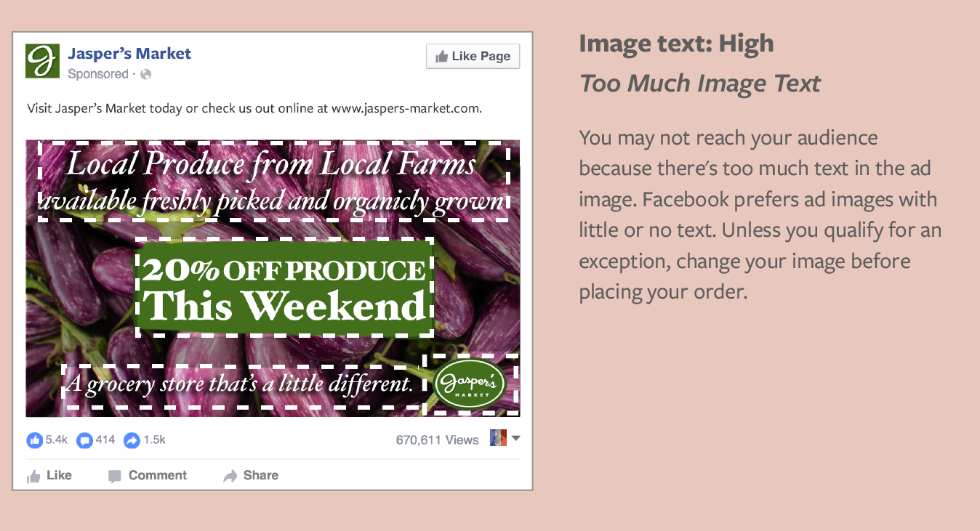The height and width of the screenshot is (531, 980).
Task: Like the post using the Like action
Action: (49, 476)
